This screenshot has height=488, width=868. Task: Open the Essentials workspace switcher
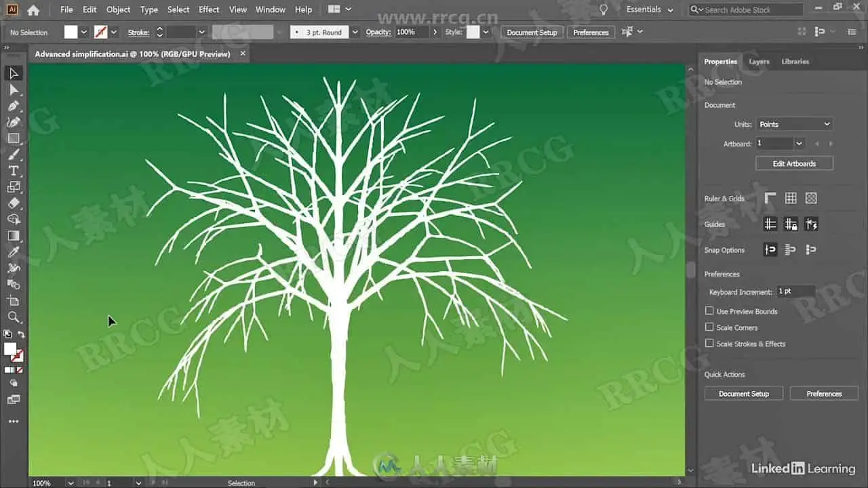click(650, 9)
